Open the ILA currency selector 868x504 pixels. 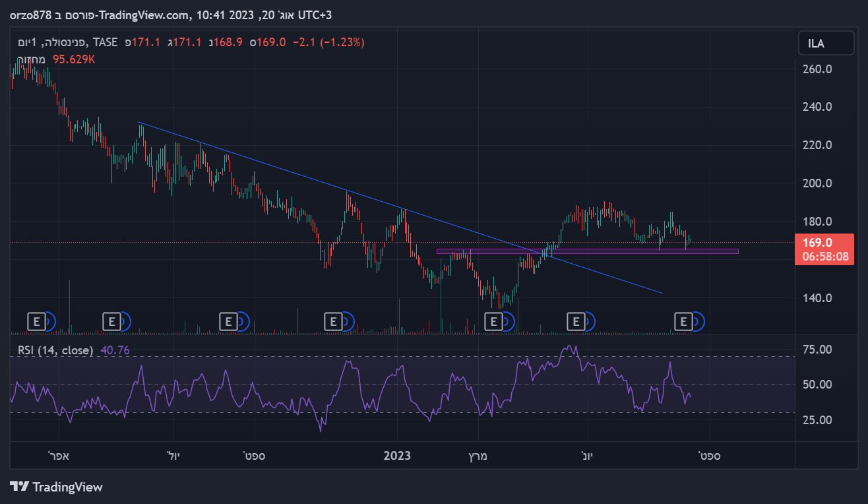click(x=824, y=44)
